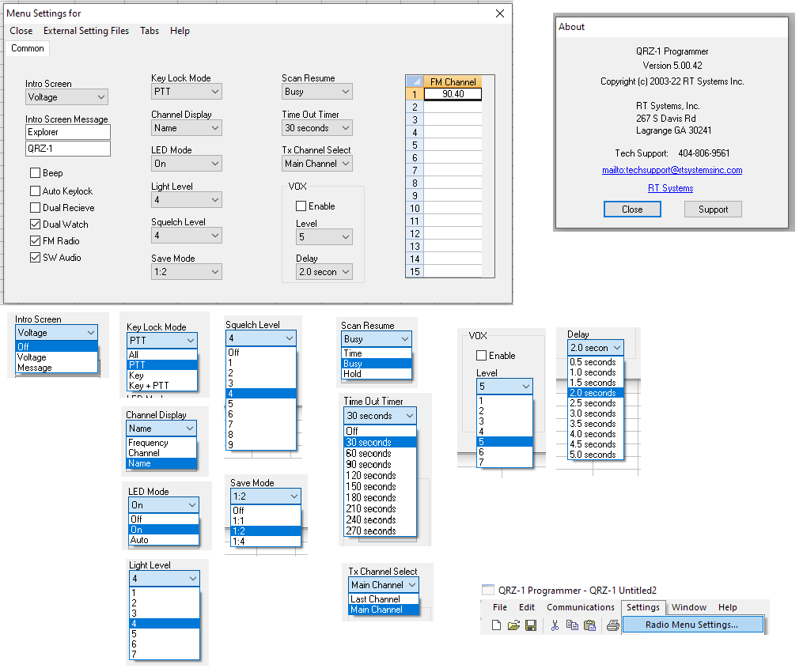Image resolution: width=803 pixels, height=672 pixels.
Task: Enable the Auto Keylock checkbox
Action: pos(36,191)
